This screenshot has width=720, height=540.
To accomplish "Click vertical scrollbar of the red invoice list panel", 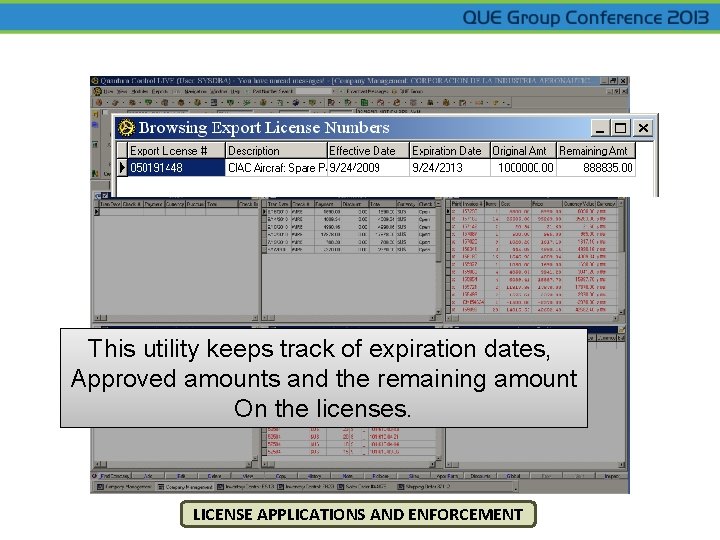I will pos(621,257).
